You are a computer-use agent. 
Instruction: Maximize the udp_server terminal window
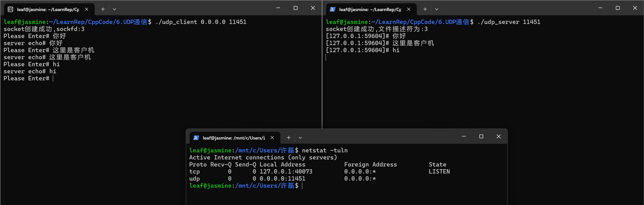[618, 8]
